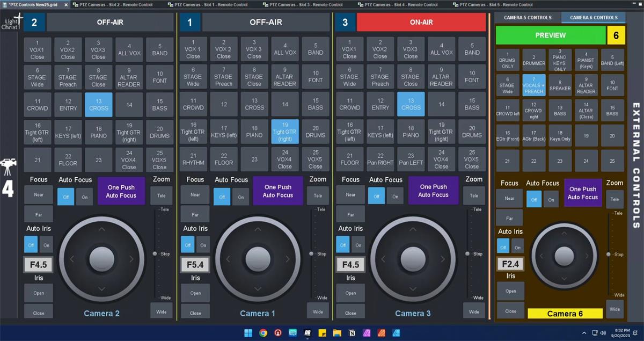This screenshot has width=644, height=341.
Task: Click the yellow Camera 6 label
Action: [565, 314]
